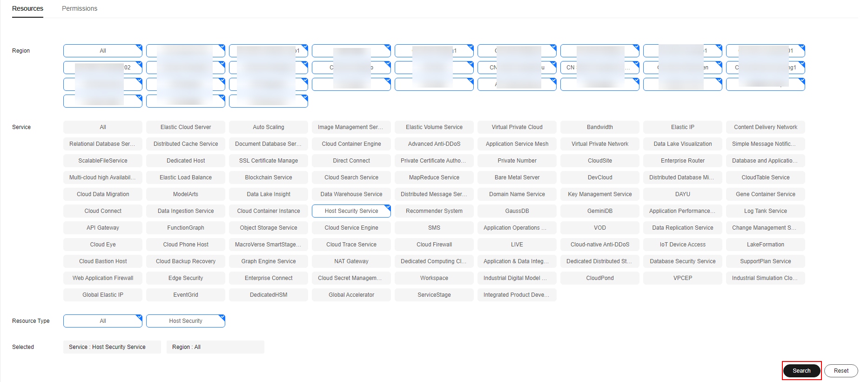
Task: Select the Bandwidth service option
Action: coord(600,127)
